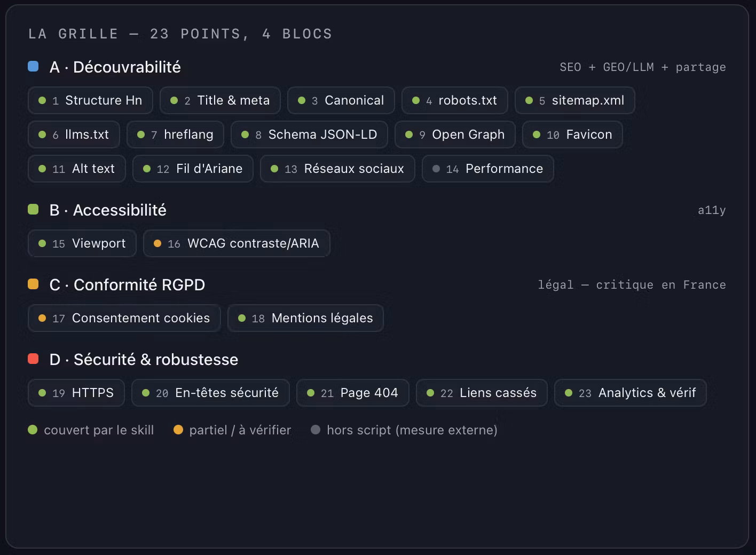Select the 13 Réseaux sociaux chip

(337, 169)
